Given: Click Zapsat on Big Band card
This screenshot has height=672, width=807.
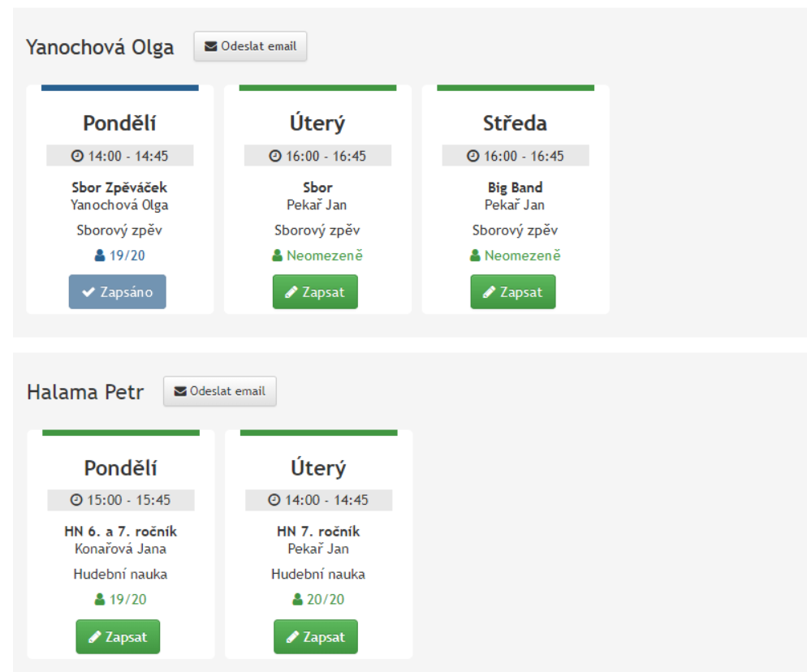Looking at the screenshot, I should tap(513, 292).
